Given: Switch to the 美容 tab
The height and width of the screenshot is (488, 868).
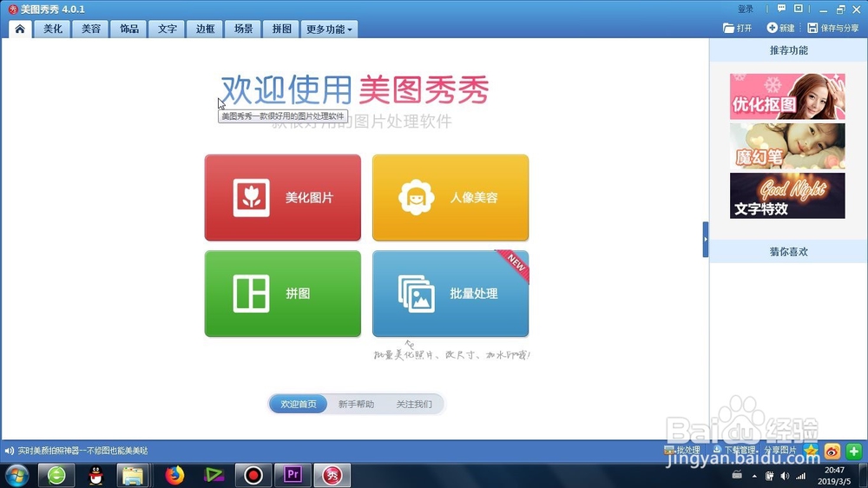Looking at the screenshot, I should pos(91,29).
